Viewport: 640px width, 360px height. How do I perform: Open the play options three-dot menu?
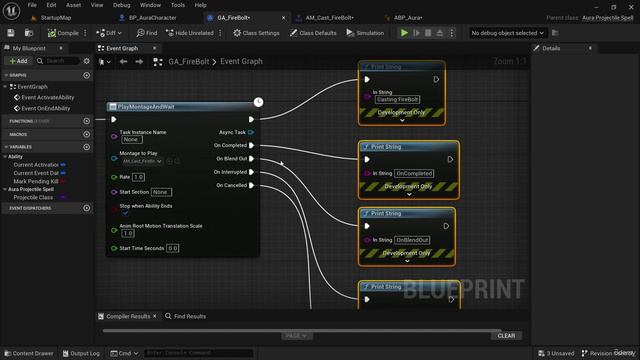tap(451, 33)
